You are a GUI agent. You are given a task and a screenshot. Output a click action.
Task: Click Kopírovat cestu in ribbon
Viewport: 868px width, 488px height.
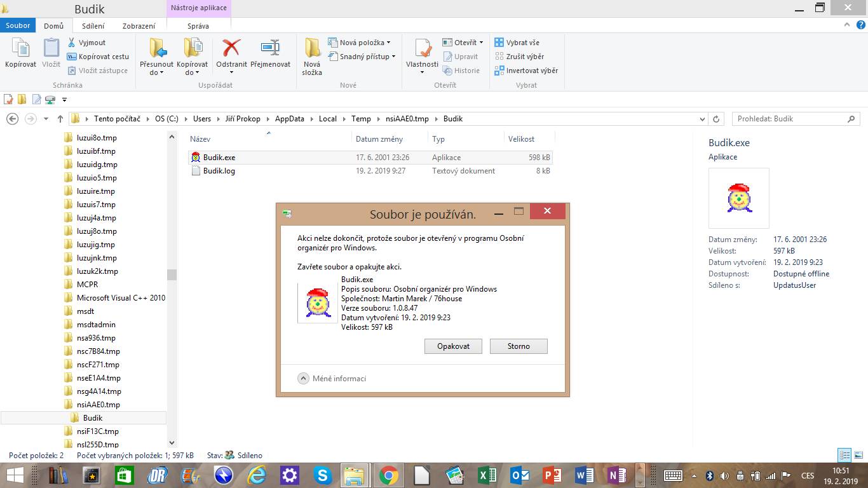(x=98, y=57)
